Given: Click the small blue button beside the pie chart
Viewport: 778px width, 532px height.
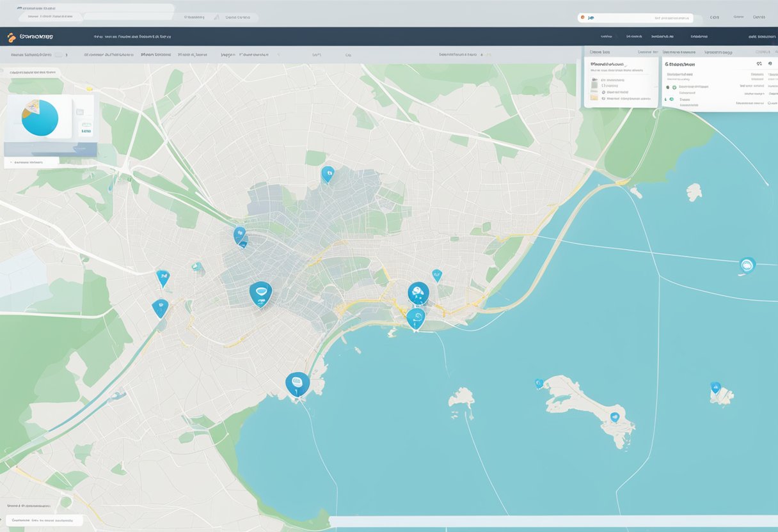Looking at the screenshot, I should [x=85, y=130].
